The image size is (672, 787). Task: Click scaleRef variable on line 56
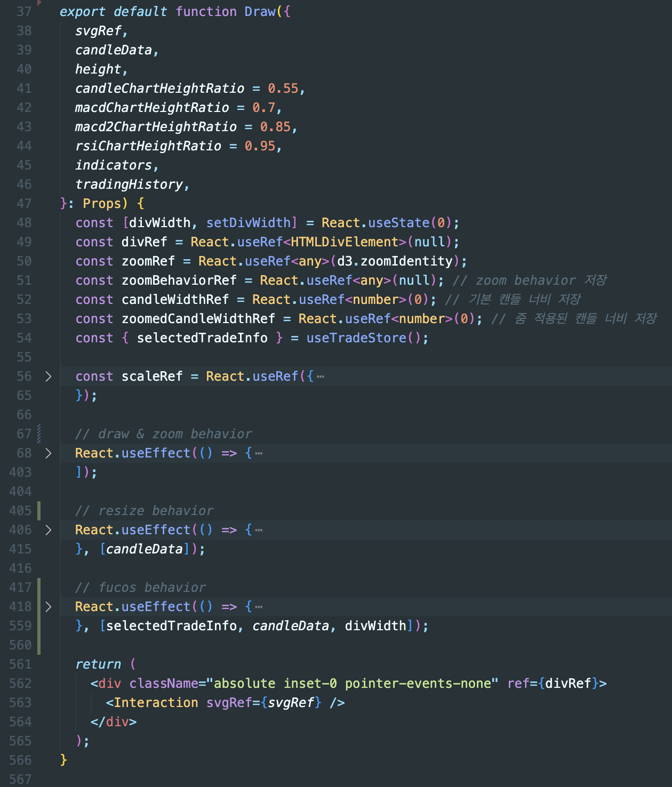tap(152, 376)
